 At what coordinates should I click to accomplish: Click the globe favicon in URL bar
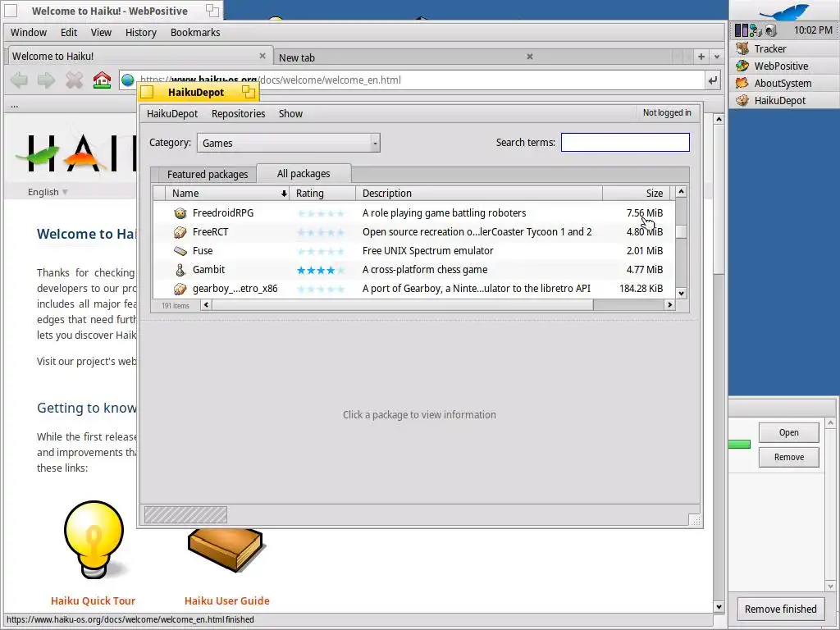click(127, 80)
